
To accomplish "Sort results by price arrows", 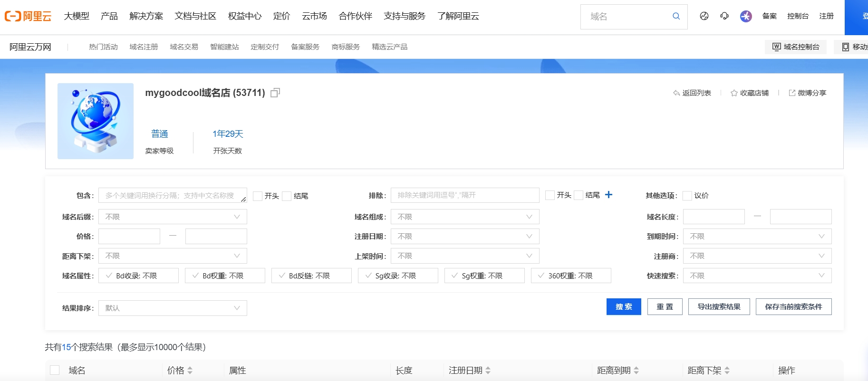I will point(190,371).
